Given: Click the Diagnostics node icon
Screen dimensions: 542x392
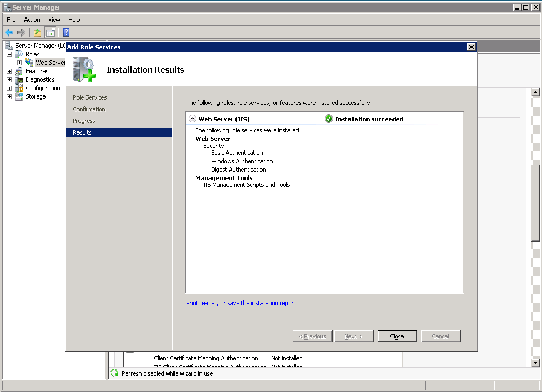Looking at the screenshot, I should click(19, 80).
